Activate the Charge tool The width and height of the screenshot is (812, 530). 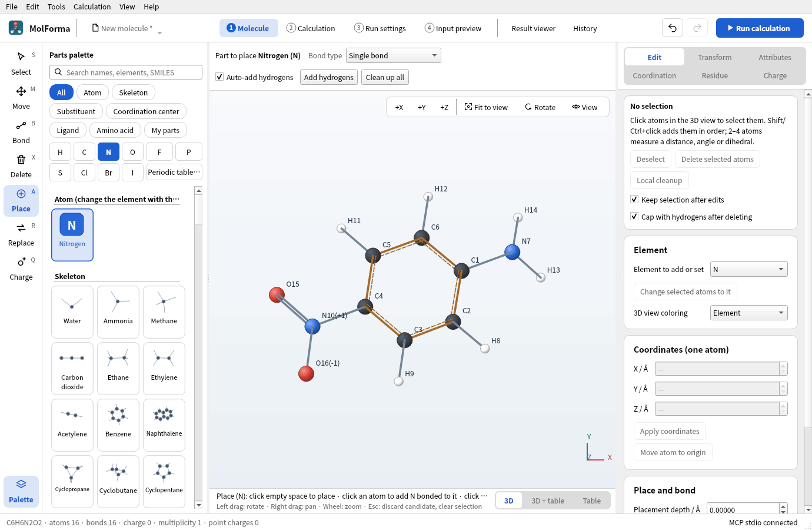[21, 269]
